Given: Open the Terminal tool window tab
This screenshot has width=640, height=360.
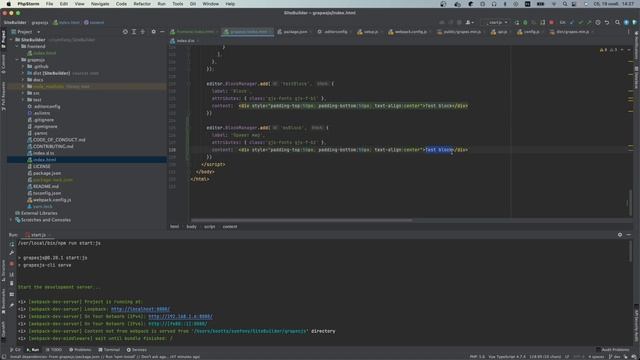Looking at the screenshot, I should pyautogui.click(x=109, y=350).
